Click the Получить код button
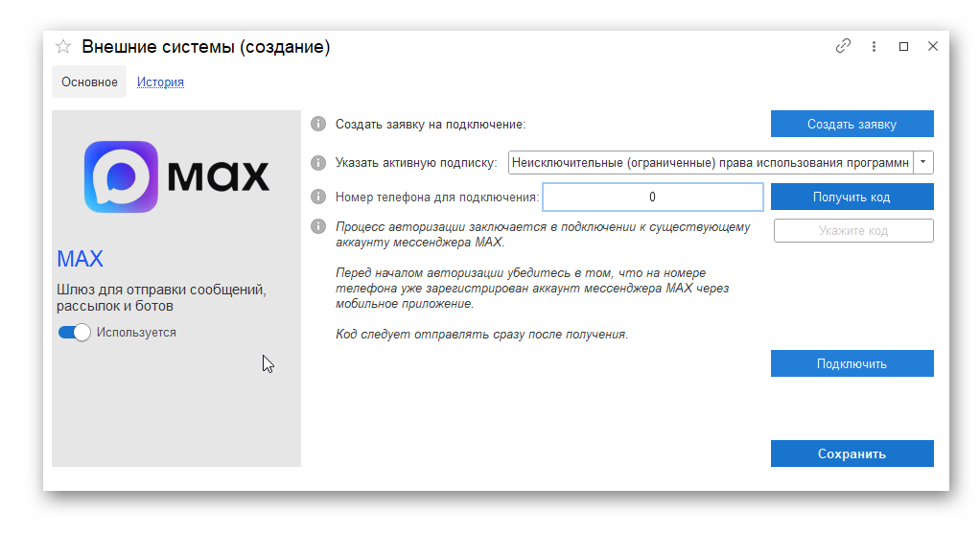Image resolution: width=980 pixels, height=535 pixels. (x=852, y=197)
